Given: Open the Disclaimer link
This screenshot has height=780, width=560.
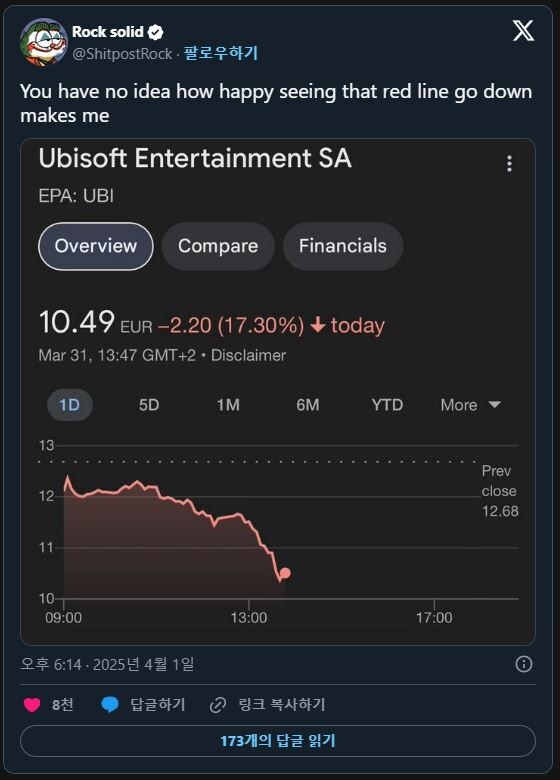Looking at the screenshot, I should pos(248,355).
